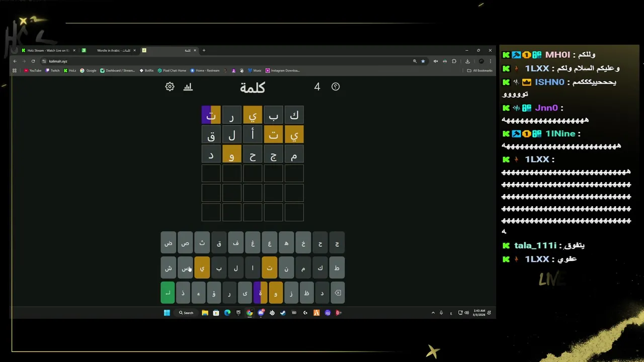Submit guess with the green enter key
Image resolution: width=644 pixels, height=362 pixels.
[168, 293]
